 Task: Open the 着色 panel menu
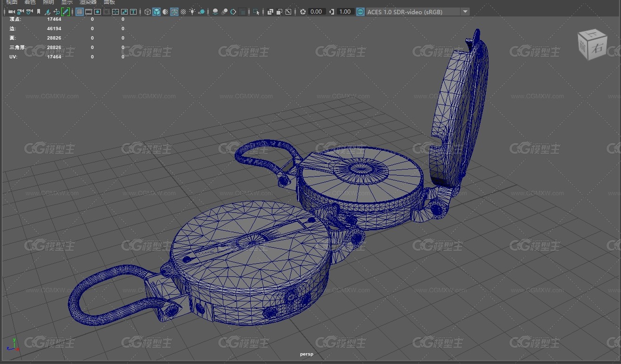point(30,2)
